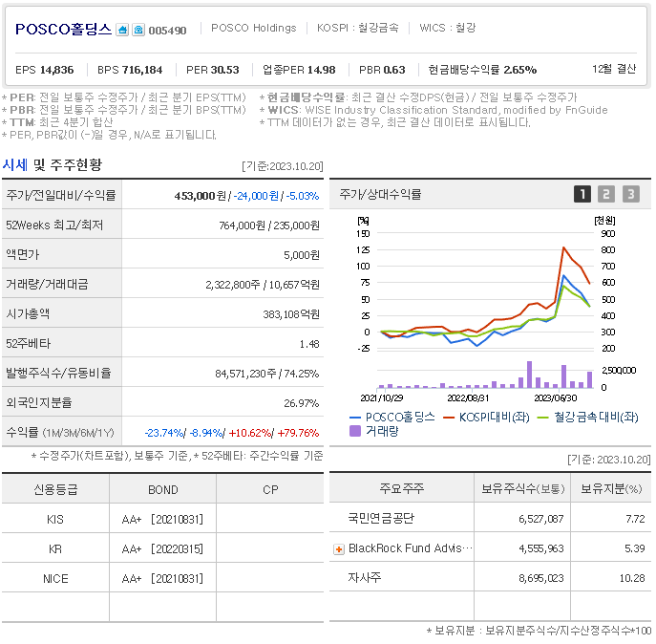Select EPS value 14,836

click(x=57, y=70)
